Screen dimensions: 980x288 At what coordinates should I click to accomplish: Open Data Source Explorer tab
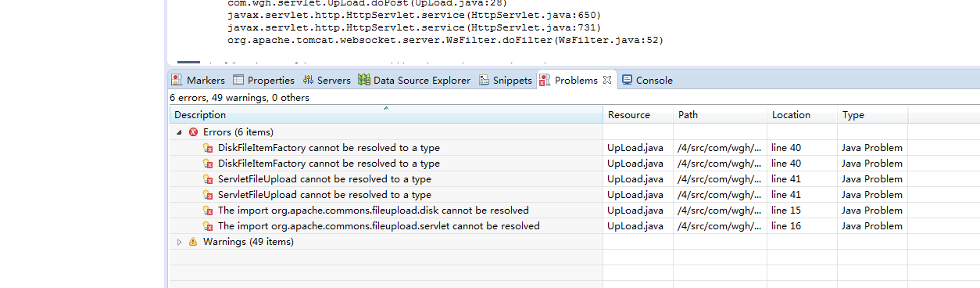coord(414,80)
